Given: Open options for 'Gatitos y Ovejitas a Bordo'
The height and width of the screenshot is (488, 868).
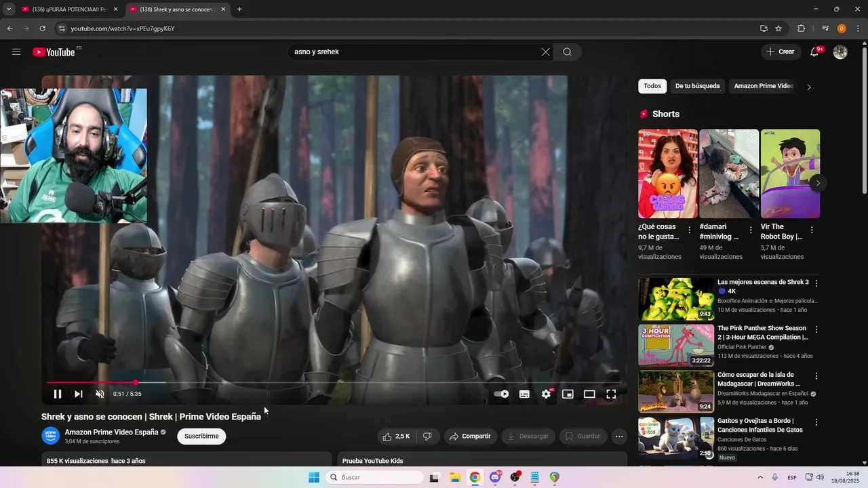Looking at the screenshot, I should (x=816, y=422).
